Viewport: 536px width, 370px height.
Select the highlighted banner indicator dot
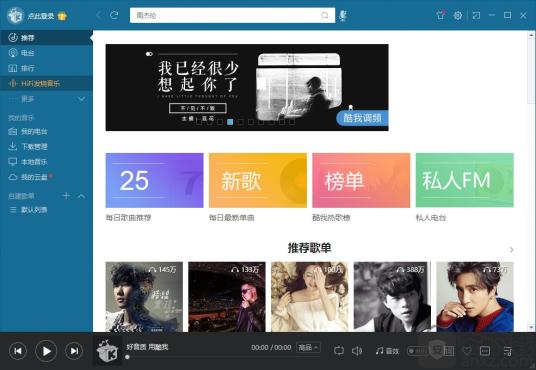click(230, 122)
